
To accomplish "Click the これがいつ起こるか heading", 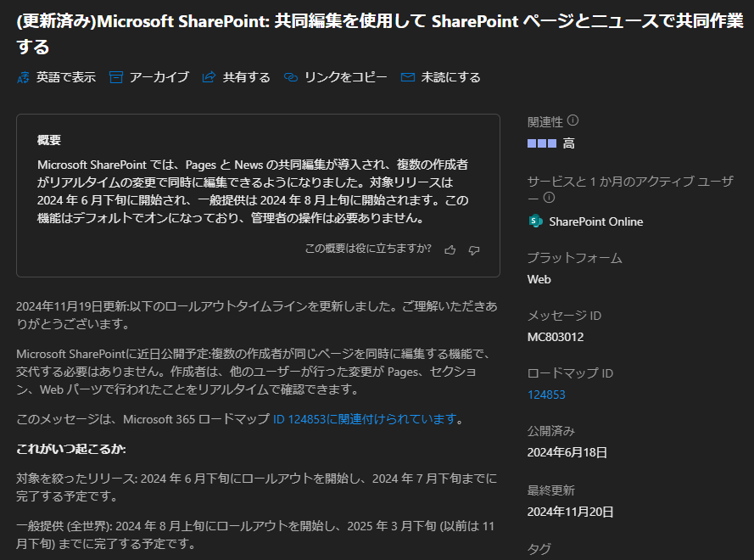I will pos(71,449).
